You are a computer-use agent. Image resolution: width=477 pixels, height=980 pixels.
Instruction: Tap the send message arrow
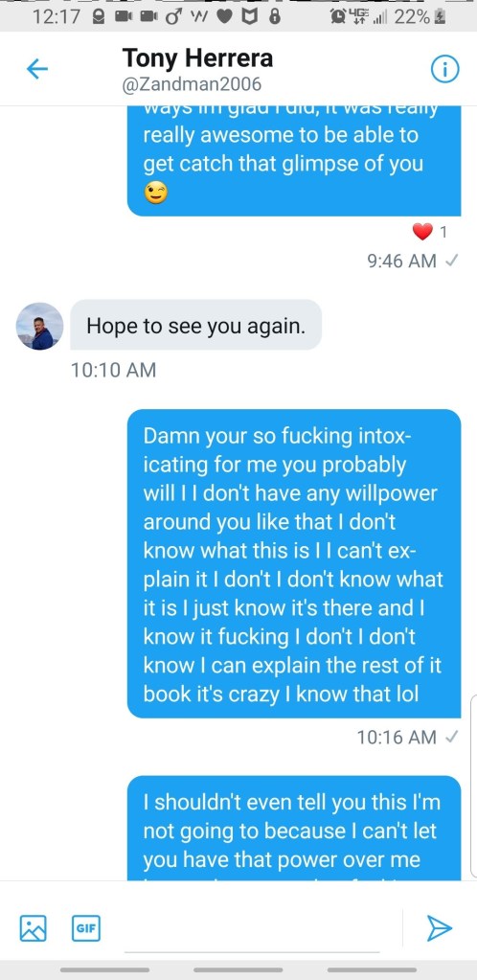tap(439, 928)
